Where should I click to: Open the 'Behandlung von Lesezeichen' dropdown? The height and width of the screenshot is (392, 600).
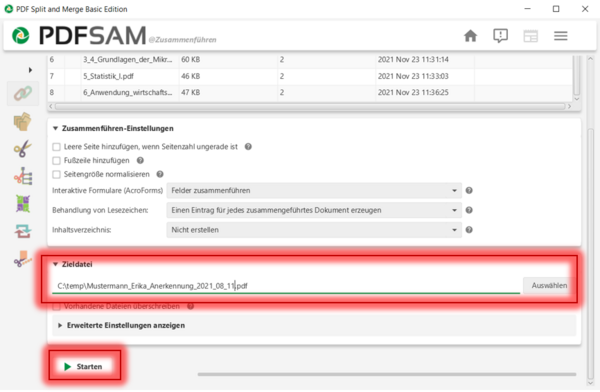[x=314, y=210]
